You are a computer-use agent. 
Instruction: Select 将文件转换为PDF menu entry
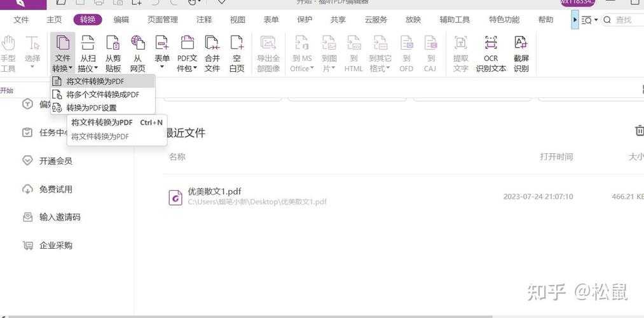pos(103,81)
